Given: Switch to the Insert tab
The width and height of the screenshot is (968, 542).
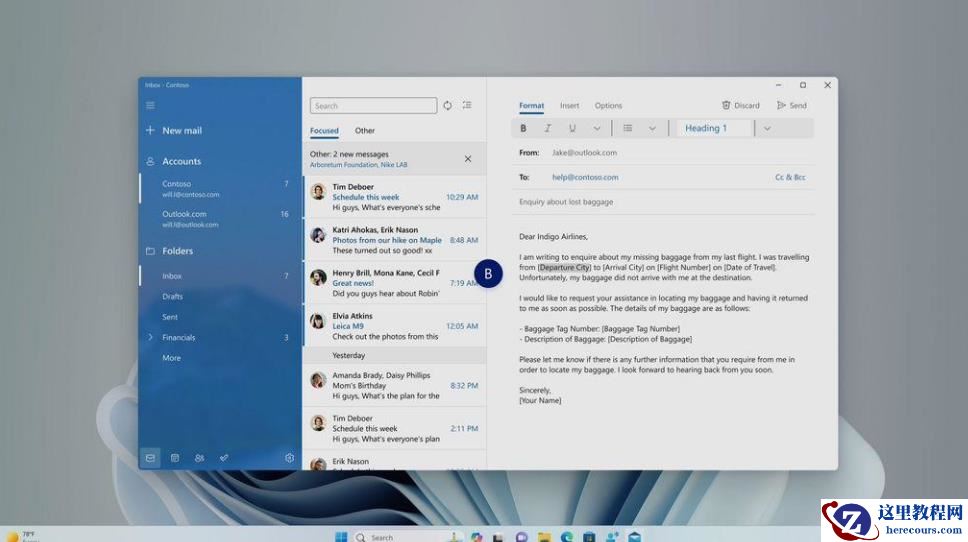Looking at the screenshot, I should coord(569,106).
